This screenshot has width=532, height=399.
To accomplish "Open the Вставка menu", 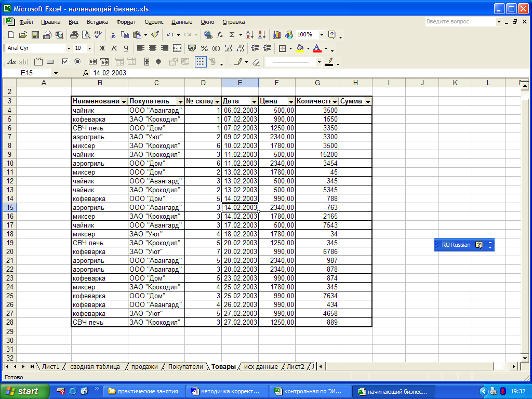I will pyautogui.click(x=97, y=22).
